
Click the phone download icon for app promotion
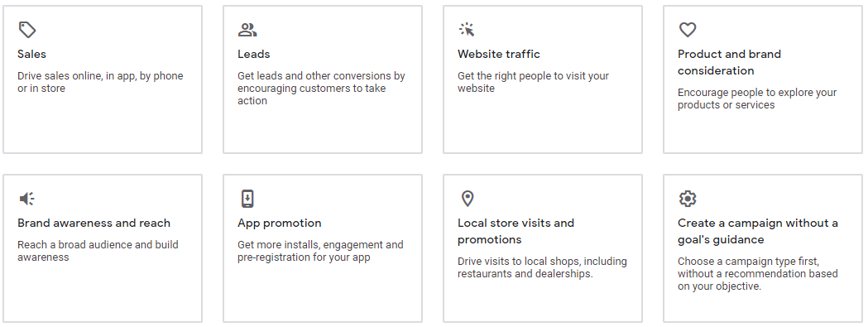(247, 199)
